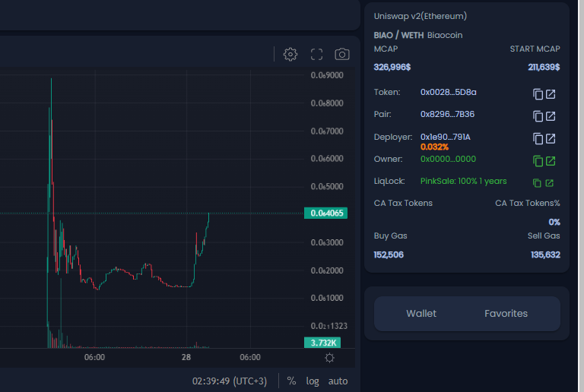
Task: Take chart snapshot with camera icon
Action: (x=342, y=54)
